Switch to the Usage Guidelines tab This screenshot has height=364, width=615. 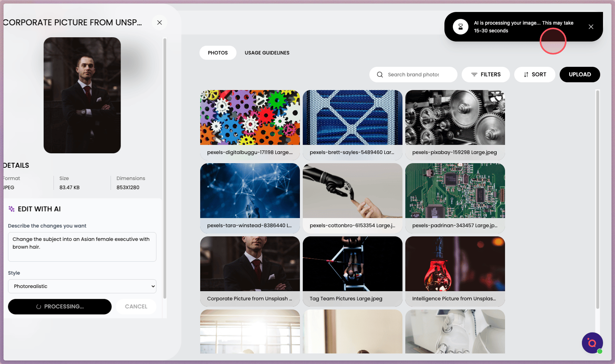coord(267,53)
